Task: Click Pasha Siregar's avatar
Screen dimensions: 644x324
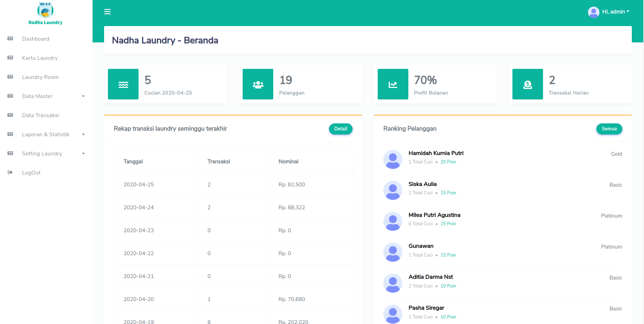Action: click(393, 314)
